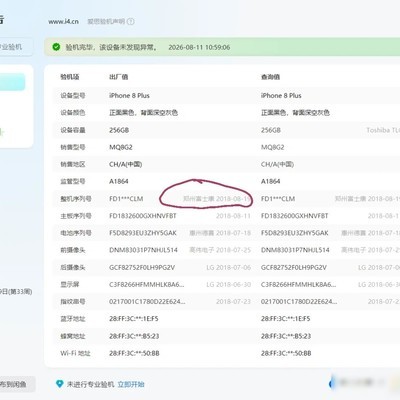The height and width of the screenshot is (400, 400).
Task: Click FD1832600GXHNVFBT in the 出厂值 column
Action: coord(143,216)
